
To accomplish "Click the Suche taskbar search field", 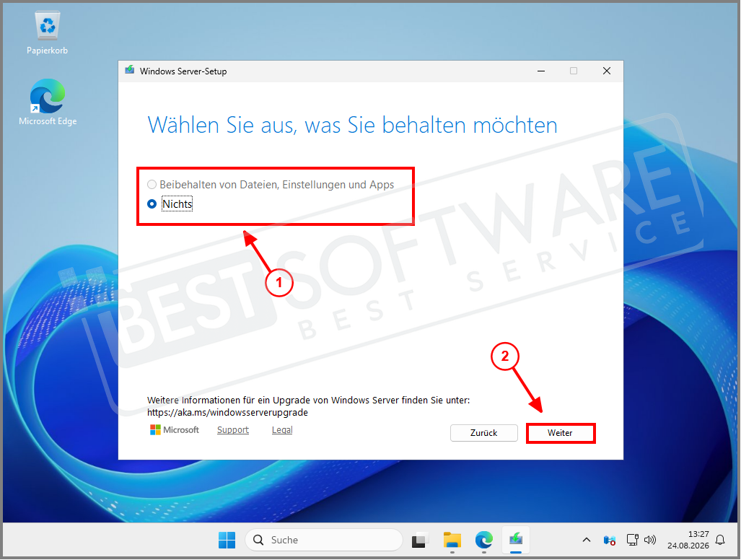I will [324, 540].
